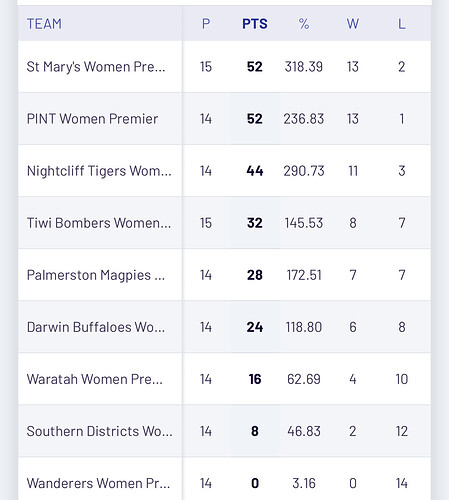
Task: Sort table by TEAM column header
Action: [x=44, y=24]
